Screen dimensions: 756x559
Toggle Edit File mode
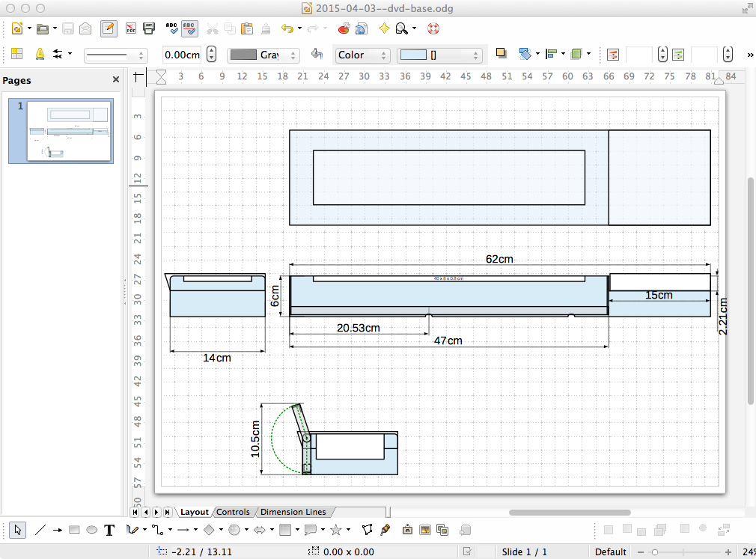(x=109, y=29)
